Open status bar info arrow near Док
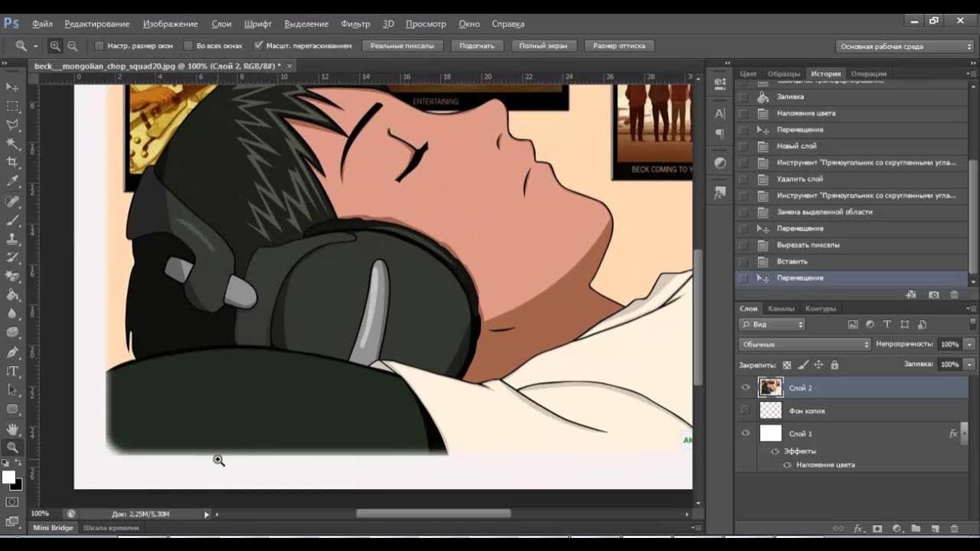The image size is (980, 551). [207, 514]
